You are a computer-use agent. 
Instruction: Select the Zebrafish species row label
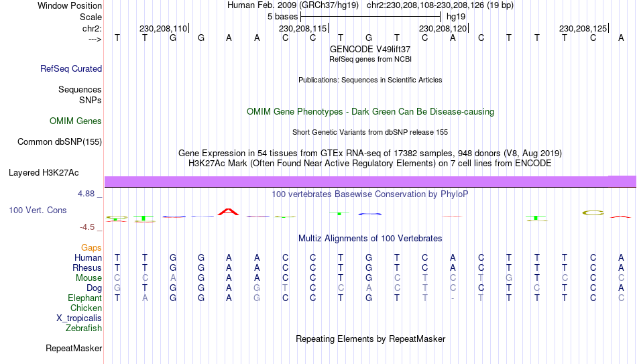(84, 328)
